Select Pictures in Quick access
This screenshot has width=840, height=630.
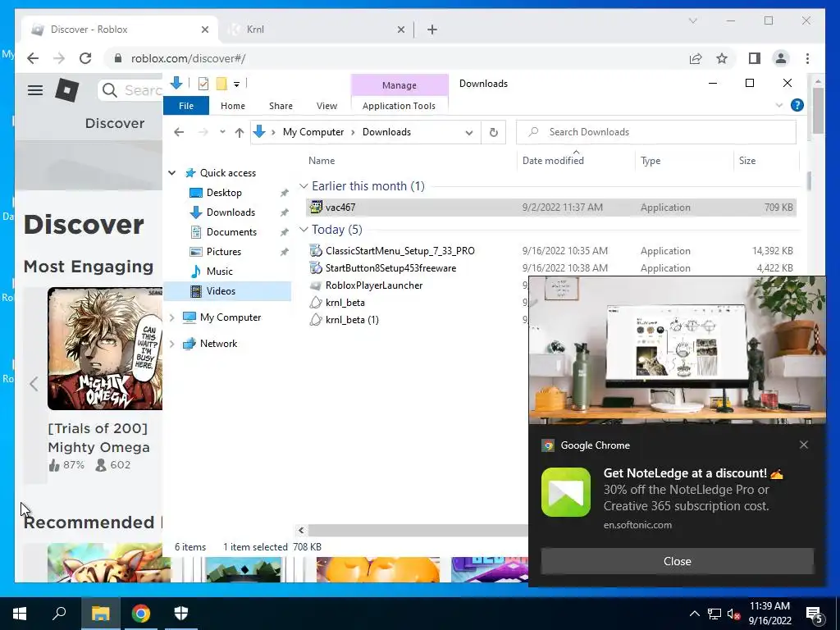[223, 252]
